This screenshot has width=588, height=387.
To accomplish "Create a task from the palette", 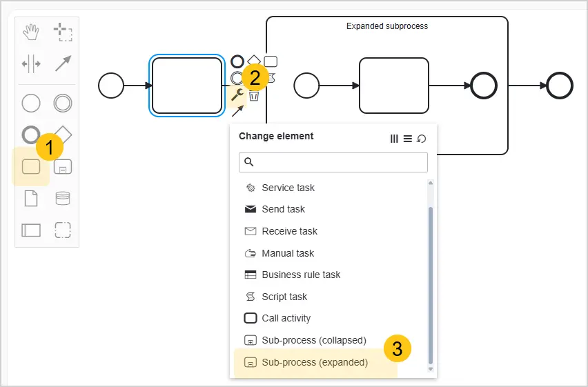I will (31, 167).
